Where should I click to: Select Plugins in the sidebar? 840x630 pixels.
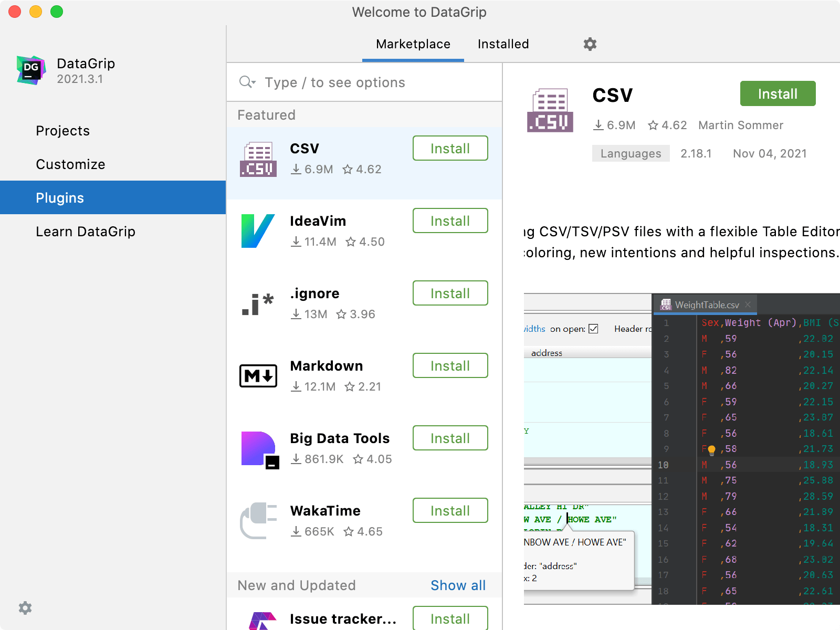[113, 197]
